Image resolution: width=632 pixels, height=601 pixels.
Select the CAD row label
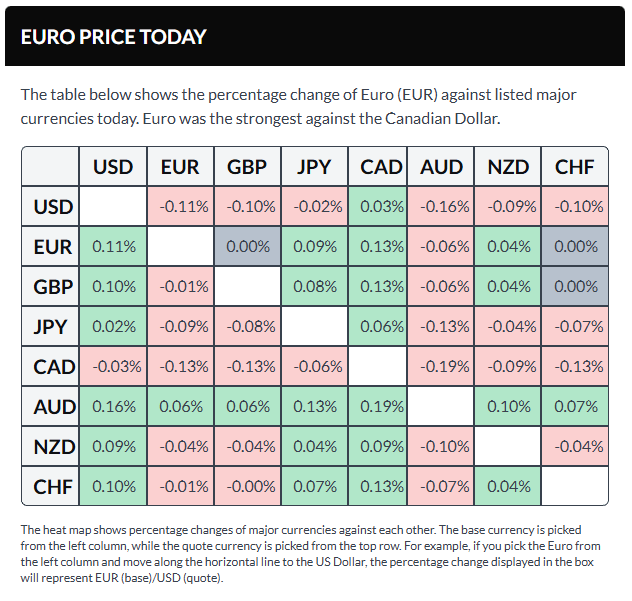coord(52,367)
